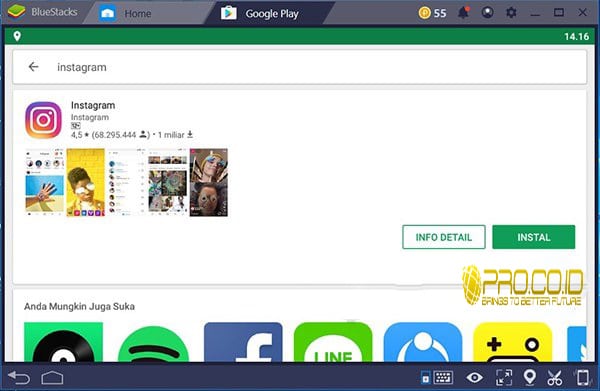The height and width of the screenshot is (391, 600).
Task: Open the LINE app suggestion icon
Action: click(x=333, y=342)
